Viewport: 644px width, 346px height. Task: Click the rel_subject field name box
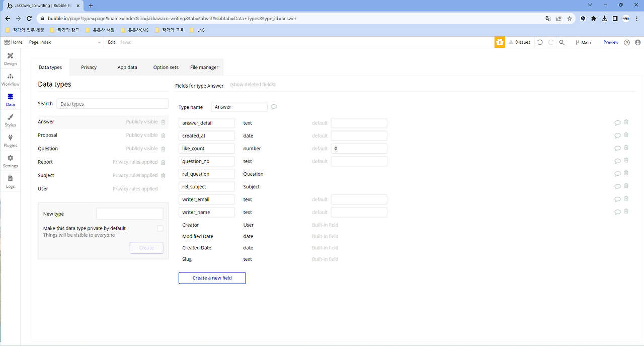(x=207, y=187)
